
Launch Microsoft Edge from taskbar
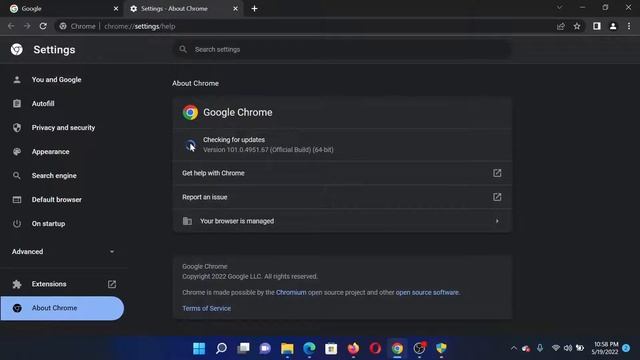coord(309,348)
